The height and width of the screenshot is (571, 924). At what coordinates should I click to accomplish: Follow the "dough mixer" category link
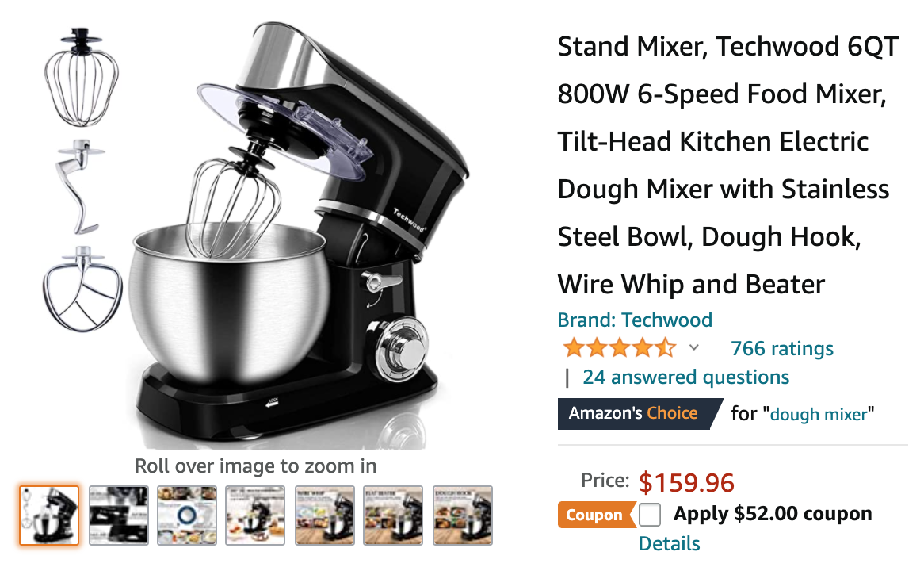point(819,414)
